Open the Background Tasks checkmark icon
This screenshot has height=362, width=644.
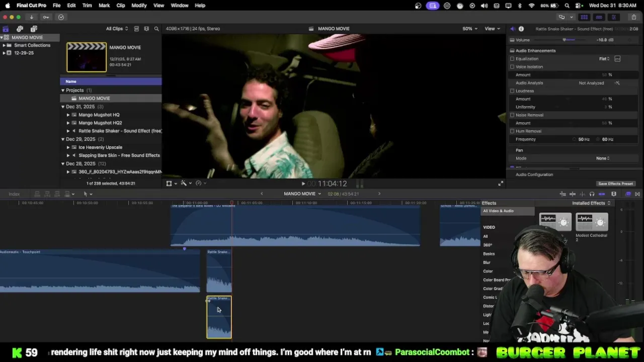tap(61, 17)
